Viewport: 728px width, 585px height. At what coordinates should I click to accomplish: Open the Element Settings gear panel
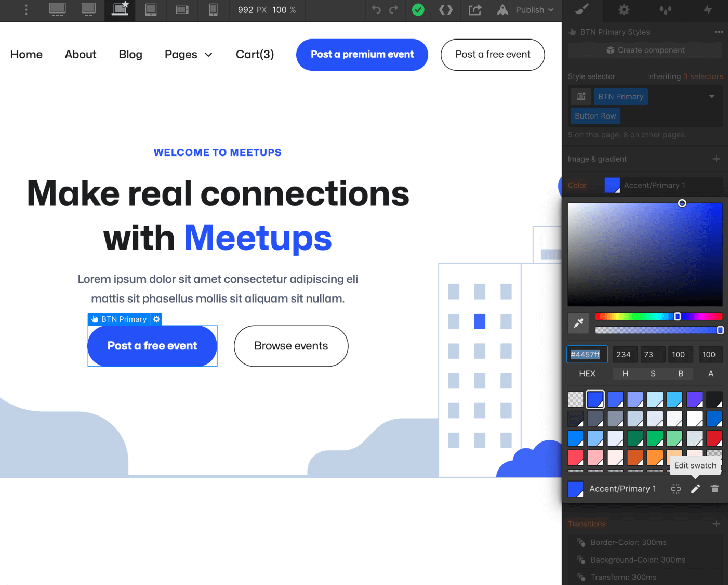624,10
